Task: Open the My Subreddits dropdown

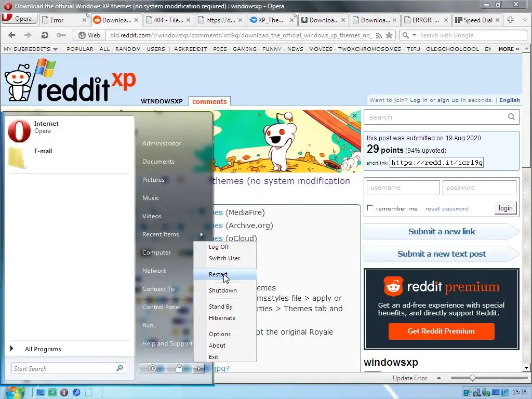Action: coord(31,49)
